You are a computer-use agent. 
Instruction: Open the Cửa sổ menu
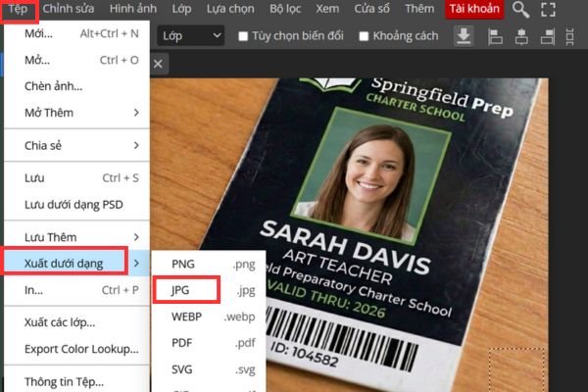click(x=372, y=9)
